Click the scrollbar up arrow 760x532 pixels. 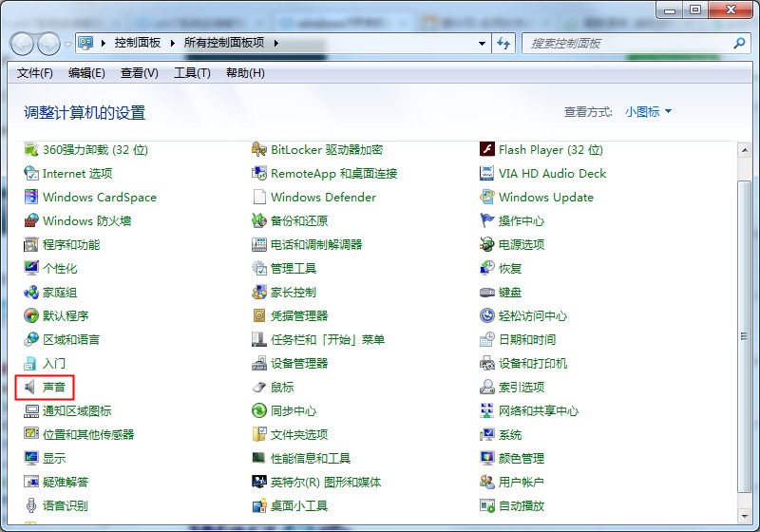(x=744, y=150)
